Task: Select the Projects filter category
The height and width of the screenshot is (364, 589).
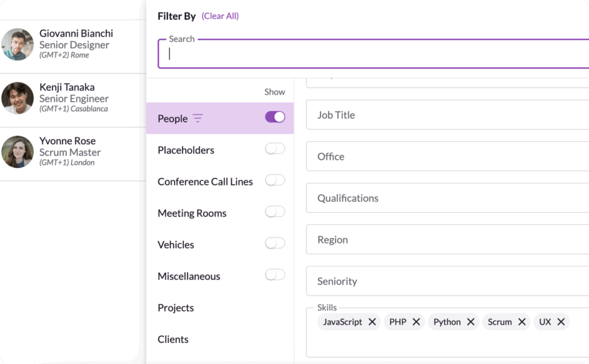Action: click(176, 308)
